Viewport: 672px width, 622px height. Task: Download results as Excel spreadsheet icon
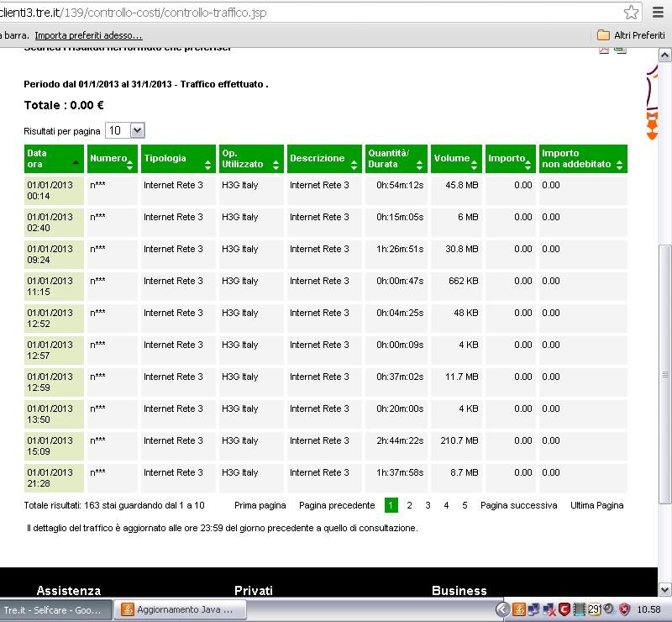click(x=620, y=50)
